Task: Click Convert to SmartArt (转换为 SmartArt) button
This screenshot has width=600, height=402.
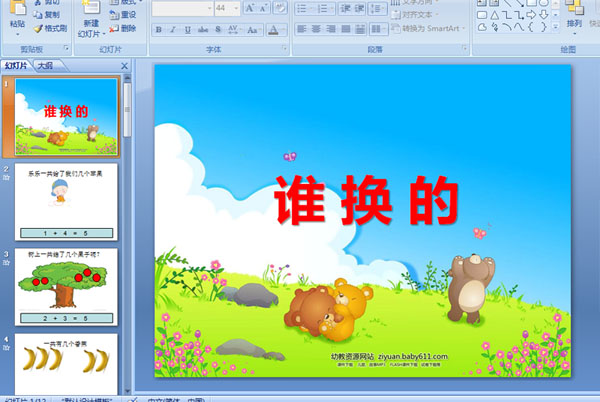Action: click(x=433, y=28)
